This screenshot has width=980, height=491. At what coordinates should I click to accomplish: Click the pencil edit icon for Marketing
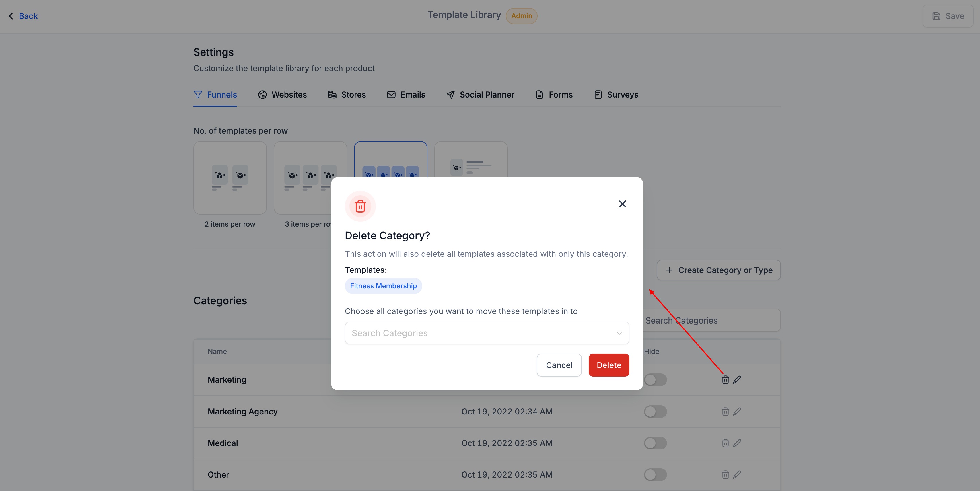tap(737, 379)
